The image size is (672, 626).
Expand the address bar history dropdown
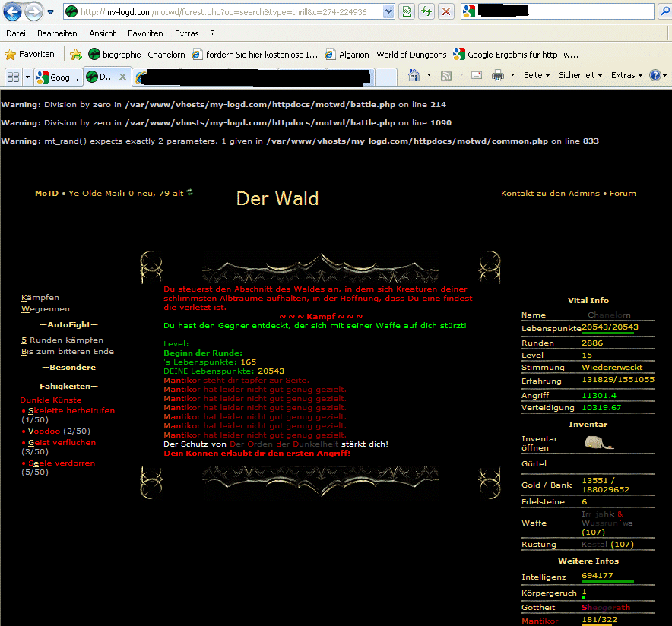click(x=388, y=11)
